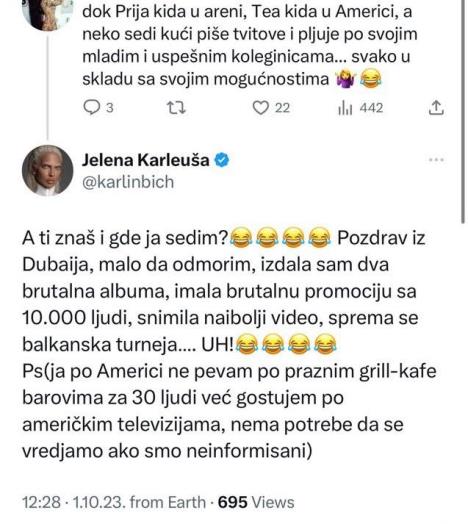Like the tweet with 22 hearts
The width and height of the screenshot is (468, 524).
coord(260,108)
